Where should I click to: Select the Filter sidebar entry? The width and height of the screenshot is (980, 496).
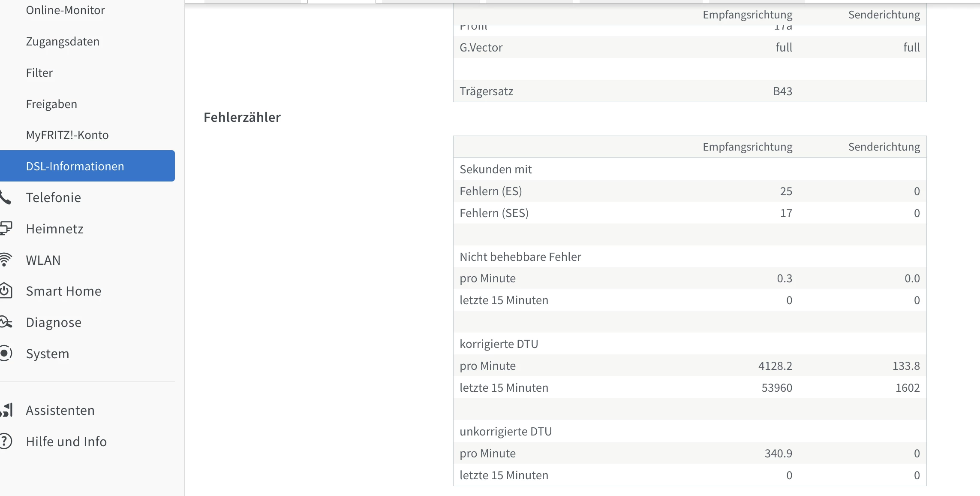39,73
